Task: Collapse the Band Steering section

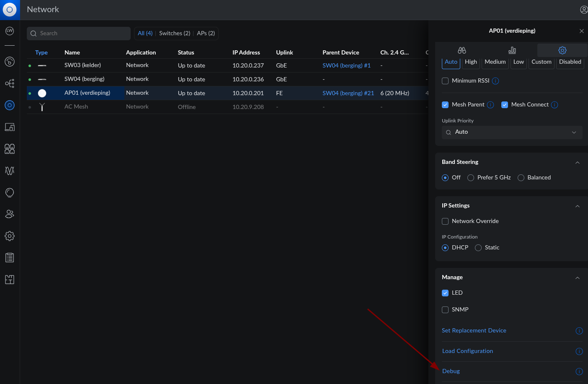Action: [577, 163]
